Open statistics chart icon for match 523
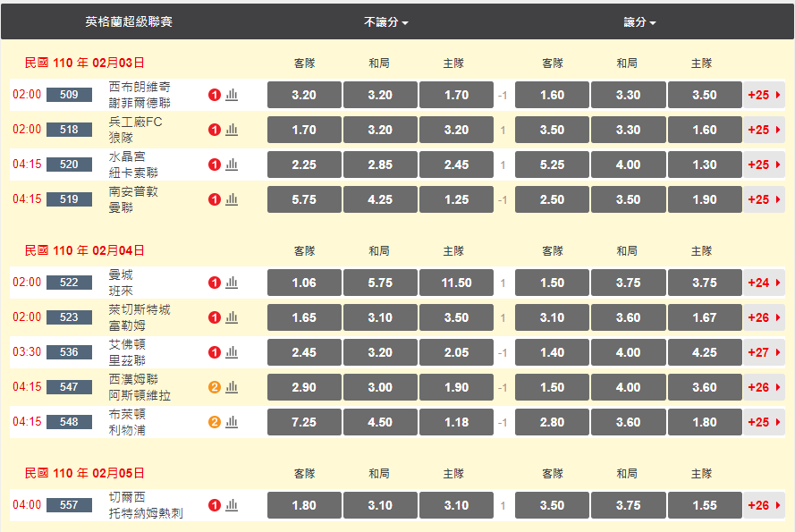 232,317
